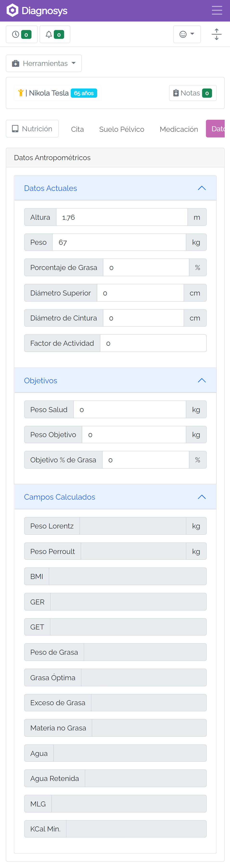Collapse the Objetivos section chevron
This screenshot has height=868, width=230.
point(202,380)
